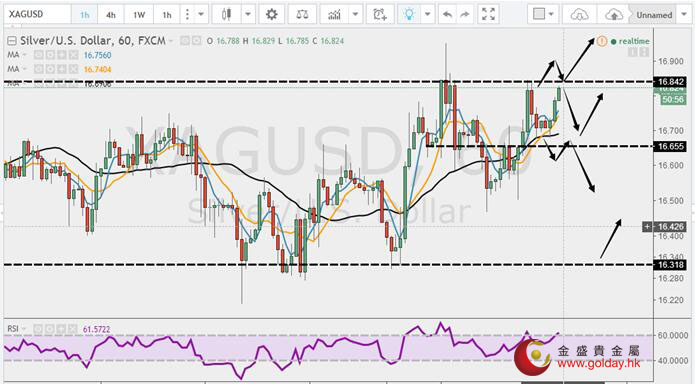695x384 pixels.
Task: Save chart with cloud upload icon
Action: (613, 15)
